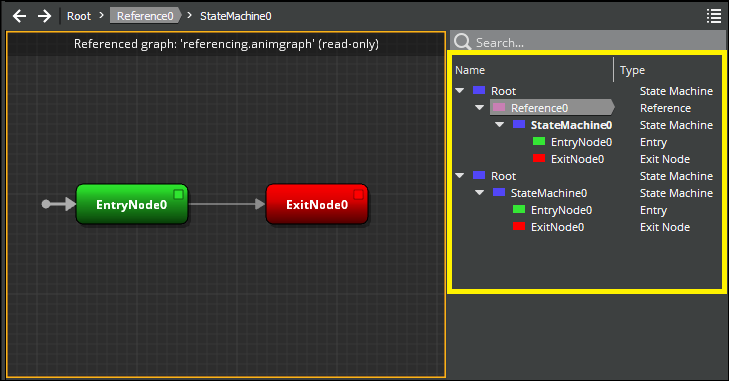Click the small square on the EntryNode0 graph node
Image resolution: width=729 pixels, height=381 pixels.
[179, 194]
